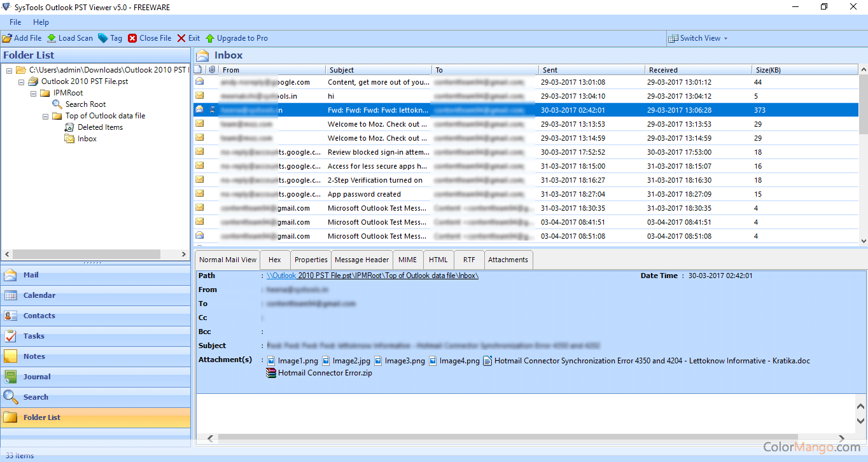Click the Exit toolbar button
The height and width of the screenshot is (462, 868).
pyautogui.click(x=188, y=38)
